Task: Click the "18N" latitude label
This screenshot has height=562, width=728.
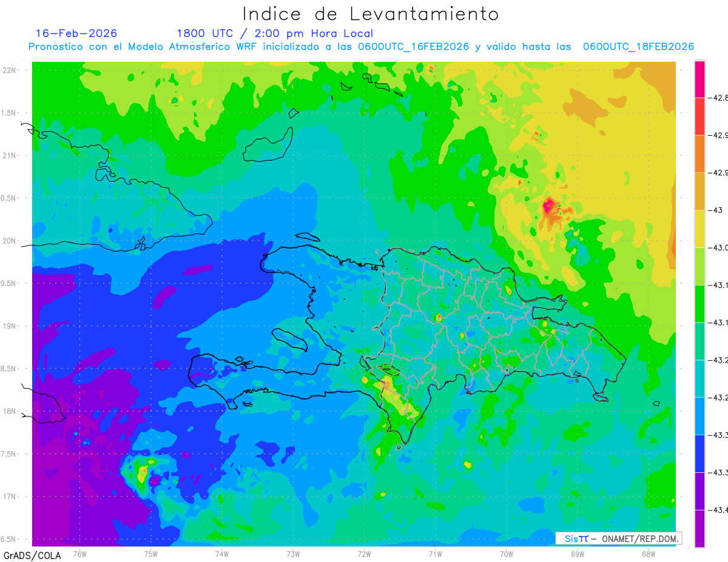Action: pos(10,411)
